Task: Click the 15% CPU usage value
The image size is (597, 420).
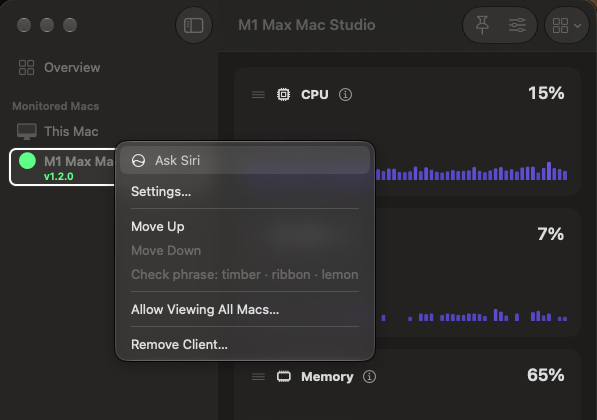Action: [546, 93]
